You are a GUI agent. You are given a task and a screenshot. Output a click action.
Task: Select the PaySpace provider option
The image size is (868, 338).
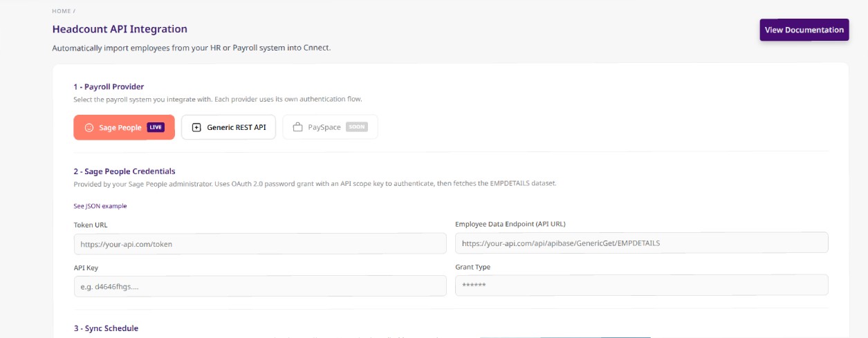[x=330, y=127]
